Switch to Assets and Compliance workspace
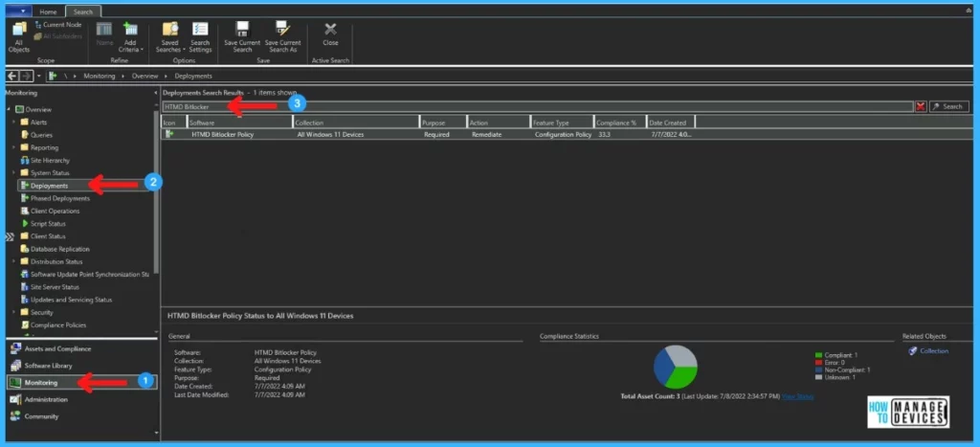 click(51, 348)
